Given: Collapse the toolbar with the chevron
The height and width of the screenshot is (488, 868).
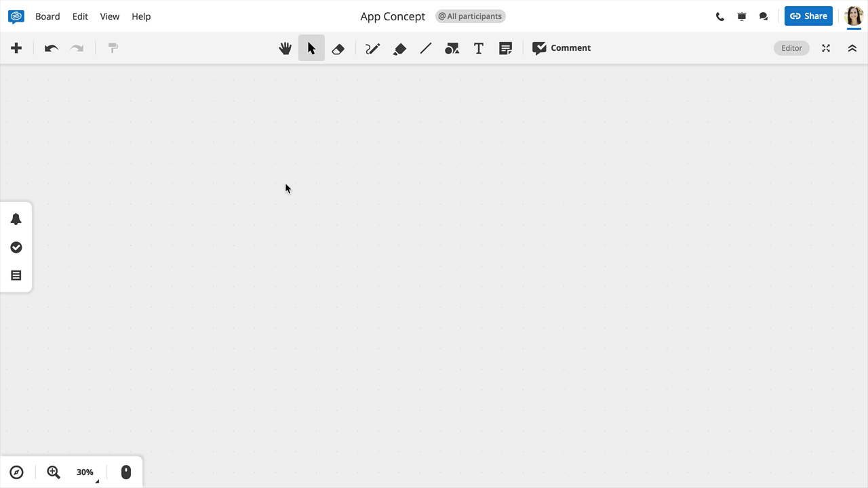Looking at the screenshot, I should [x=852, y=48].
